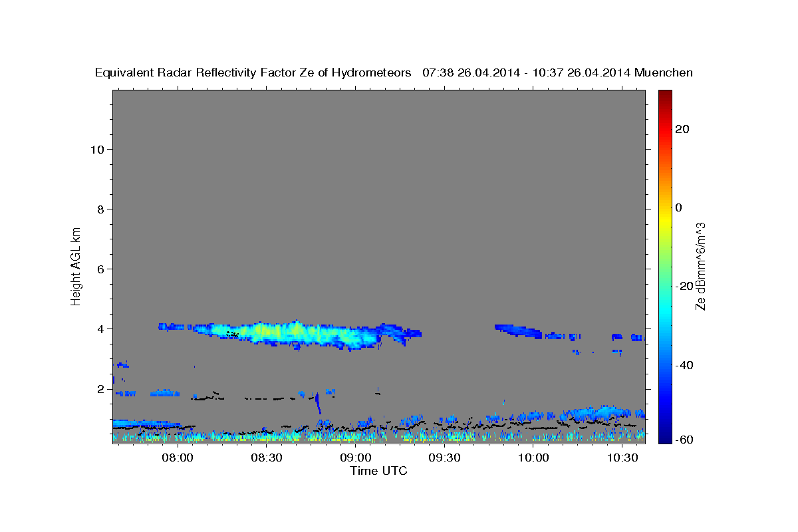798x532 pixels.
Task: Click the date range text '07:38 26.04.2014 - 10:37 26.04.2014'
Action: click(527, 73)
